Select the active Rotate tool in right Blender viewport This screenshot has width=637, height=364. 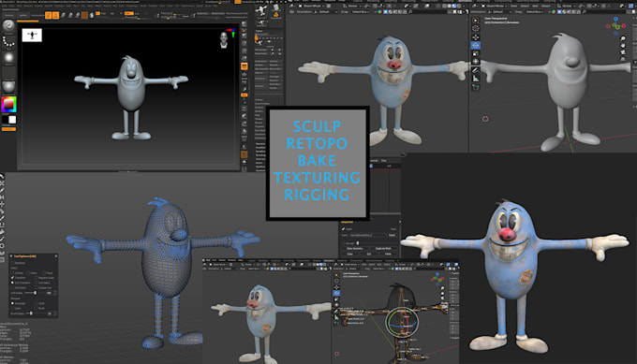pyautogui.click(x=475, y=45)
